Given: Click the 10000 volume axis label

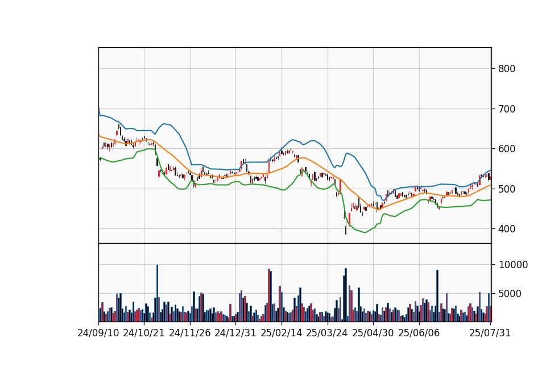Looking at the screenshot, I should click(513, 265).
